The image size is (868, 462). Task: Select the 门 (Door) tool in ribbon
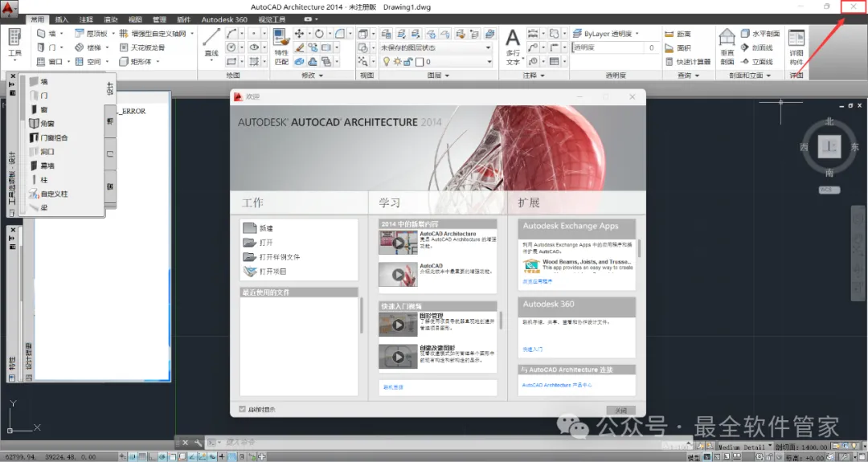46,47
